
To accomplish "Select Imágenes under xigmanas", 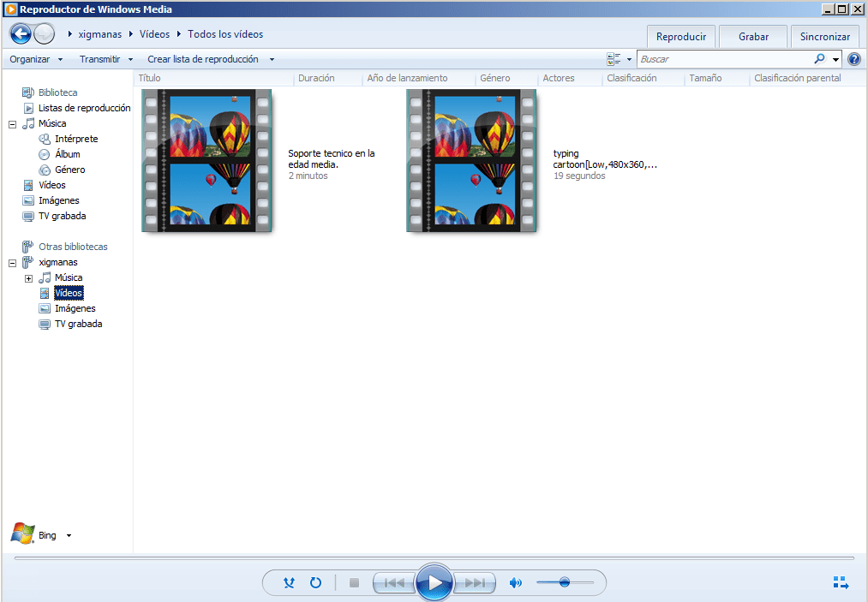I will coord(75,309).
